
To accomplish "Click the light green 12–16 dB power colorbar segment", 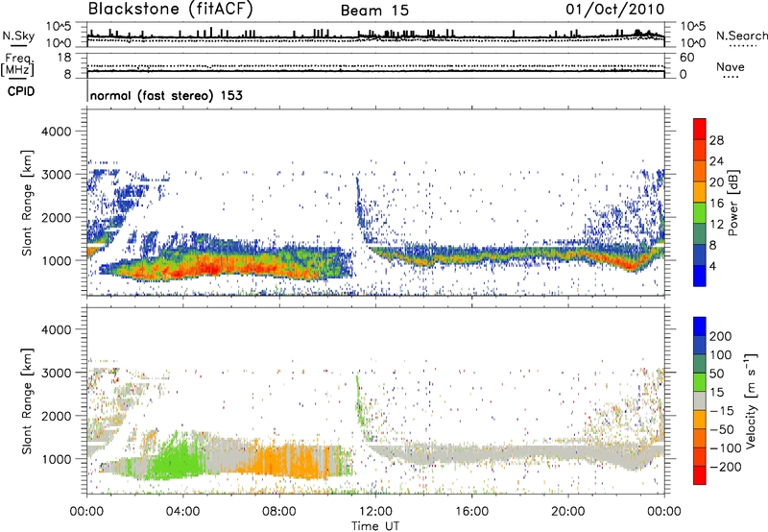I will [700, 213].
